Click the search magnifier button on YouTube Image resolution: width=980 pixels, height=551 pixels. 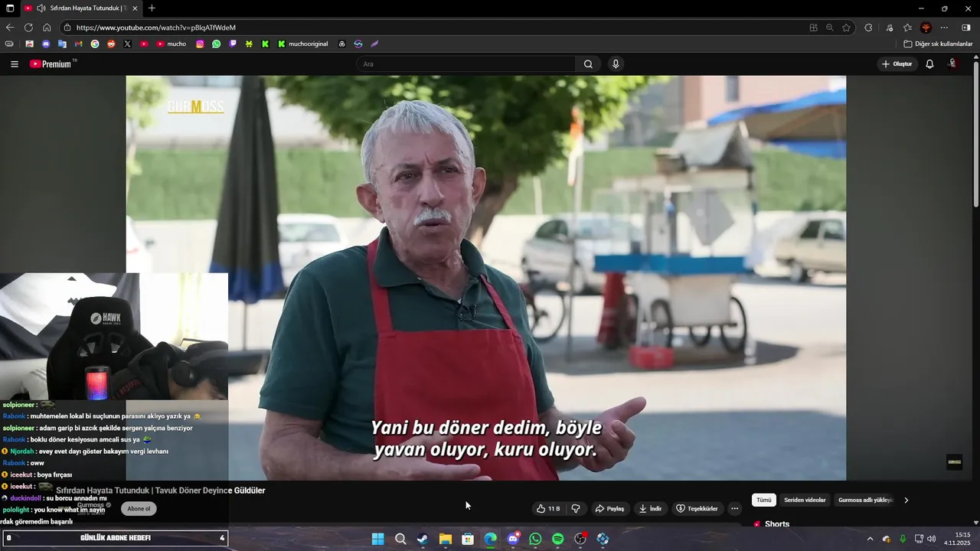(588, 64)
